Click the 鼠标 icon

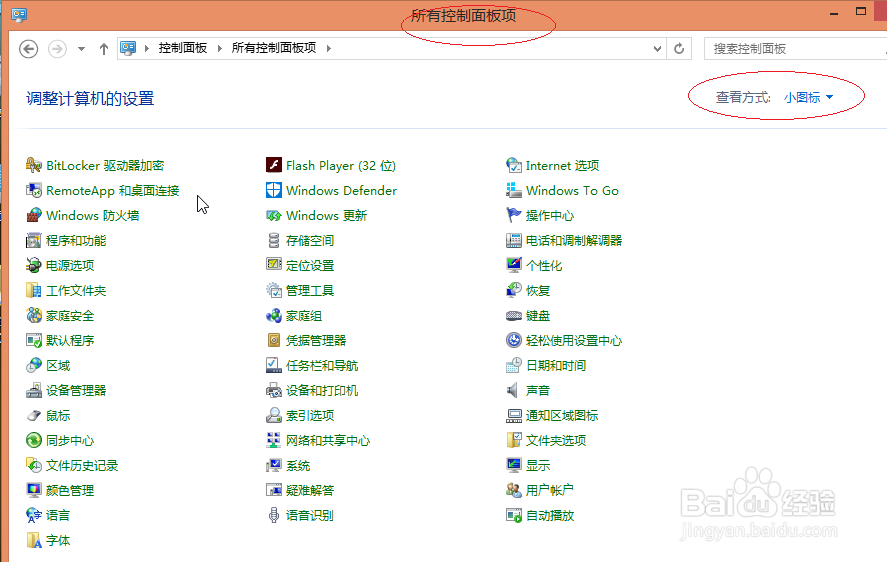[x=34, y=415]
